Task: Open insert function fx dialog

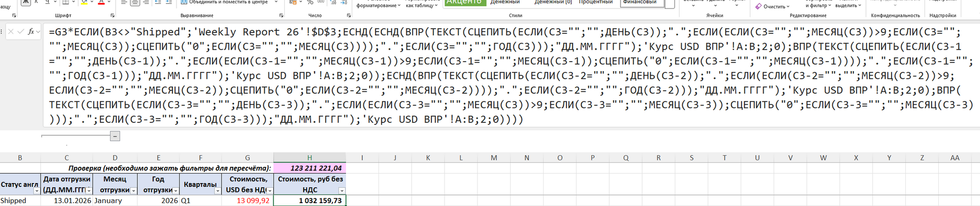Action: pyautogui.click(x=31, y=32)
